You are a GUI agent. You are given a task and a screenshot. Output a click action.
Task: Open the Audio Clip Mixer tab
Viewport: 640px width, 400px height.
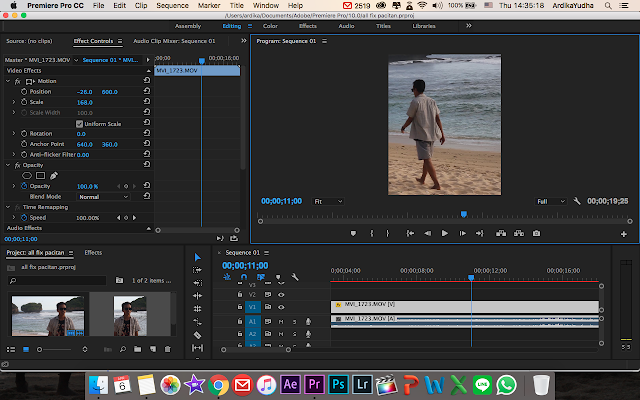174,41
